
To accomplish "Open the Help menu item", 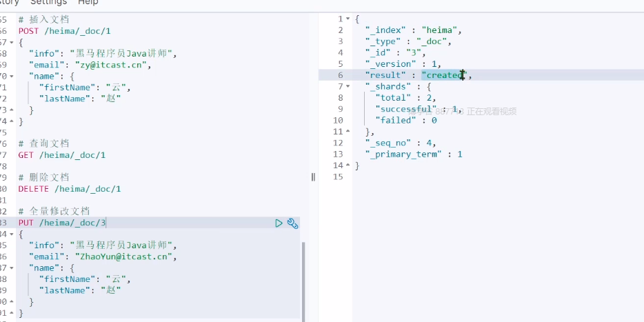I will pos(88,3).
